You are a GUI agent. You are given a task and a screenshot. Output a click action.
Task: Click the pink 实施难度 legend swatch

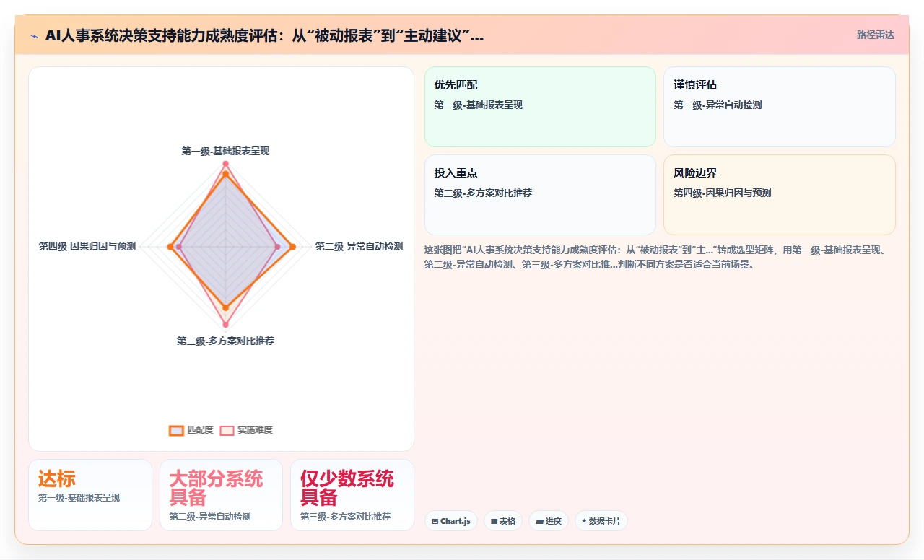click(x=227, y=430)
